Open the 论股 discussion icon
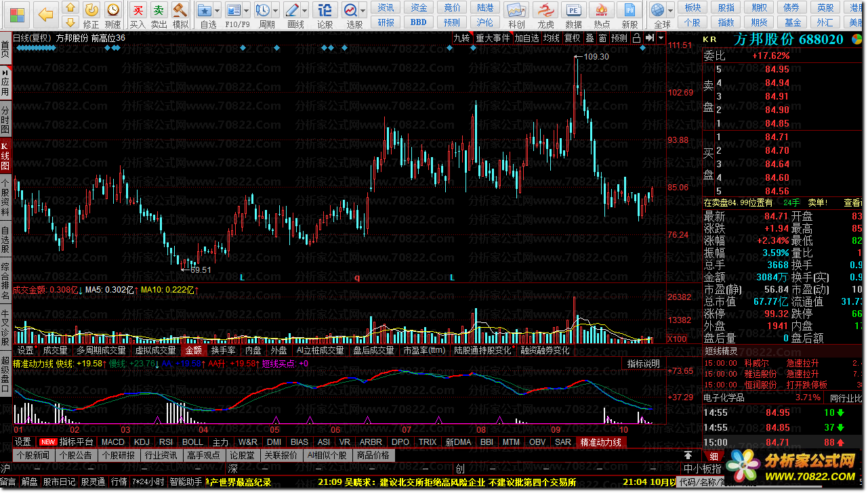868x493 pixels. pyautogui.click(x=325, y=10)
